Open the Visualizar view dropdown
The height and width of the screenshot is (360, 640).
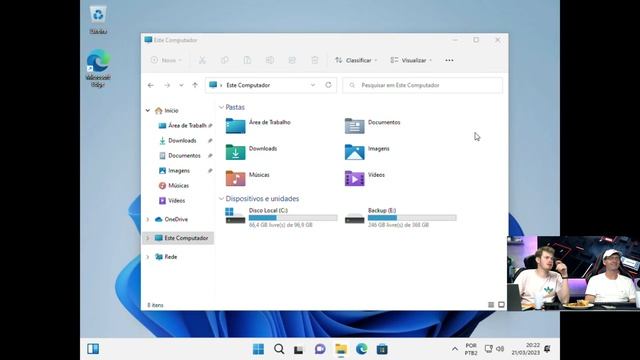(411, 60)
